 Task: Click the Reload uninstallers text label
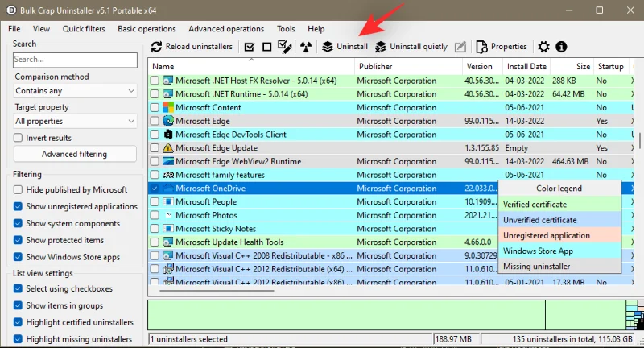click(x=199, y=47)
